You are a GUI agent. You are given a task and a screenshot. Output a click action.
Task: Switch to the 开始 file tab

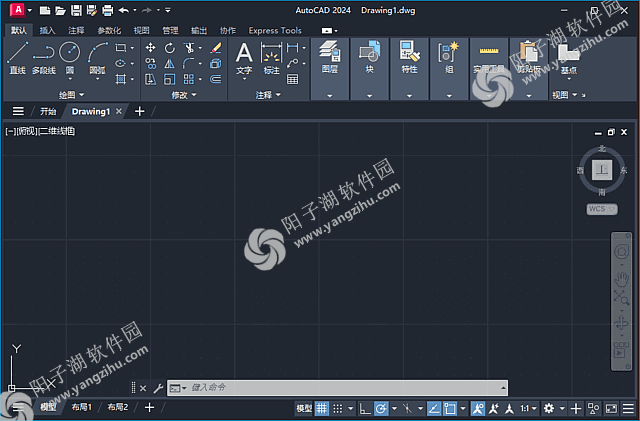pyautogui.click(x=48, y=111)
